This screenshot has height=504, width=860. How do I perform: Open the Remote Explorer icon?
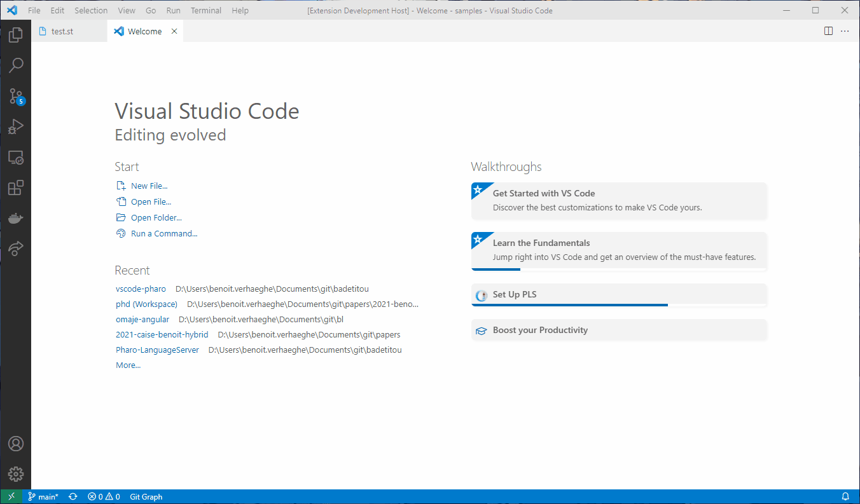[x=15, y=158]
